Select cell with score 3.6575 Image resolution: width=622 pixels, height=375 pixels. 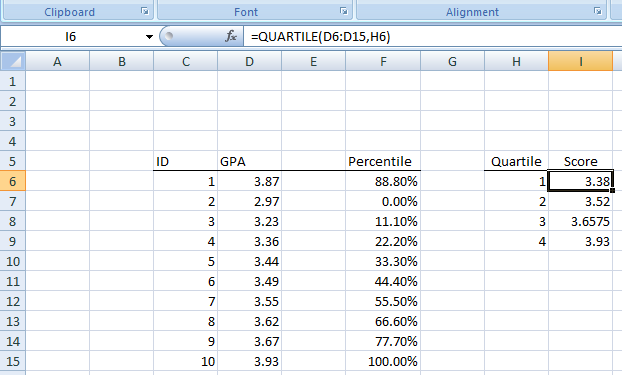point(580,221)
